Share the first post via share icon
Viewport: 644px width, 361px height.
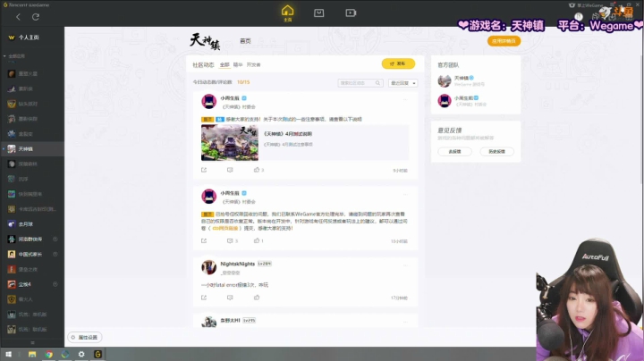(x=204, y=170)
